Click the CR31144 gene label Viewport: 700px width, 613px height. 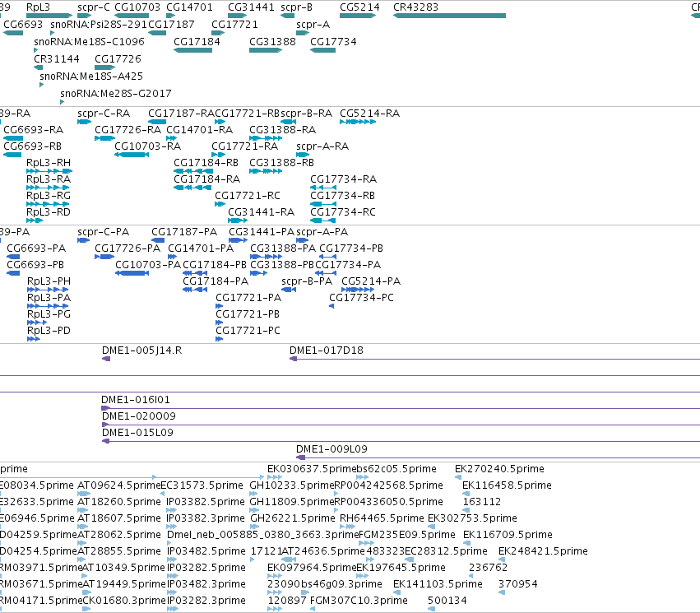[57, 59]
